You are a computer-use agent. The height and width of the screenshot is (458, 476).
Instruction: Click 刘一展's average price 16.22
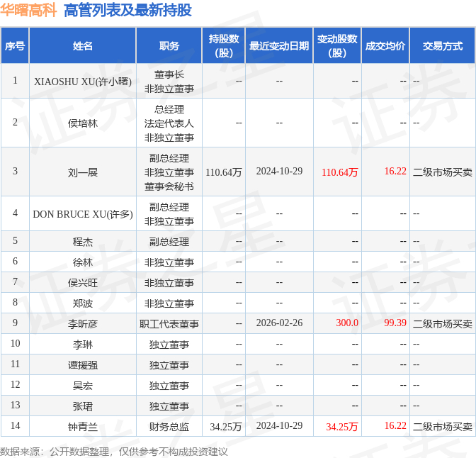coord(395,171)
